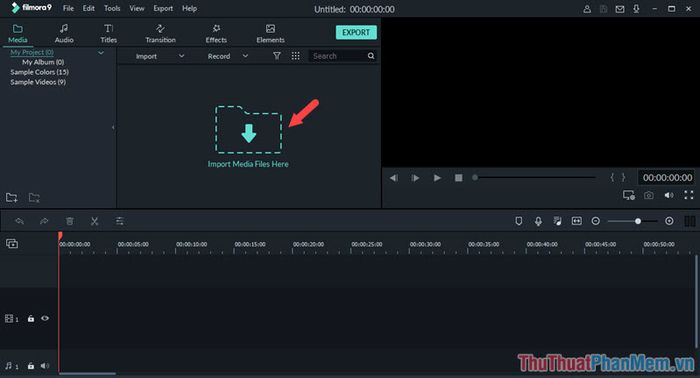Click zoom to fit timeline icon
Screen dimensions: 700x378
pyautogui.click(x=577, y=221)
